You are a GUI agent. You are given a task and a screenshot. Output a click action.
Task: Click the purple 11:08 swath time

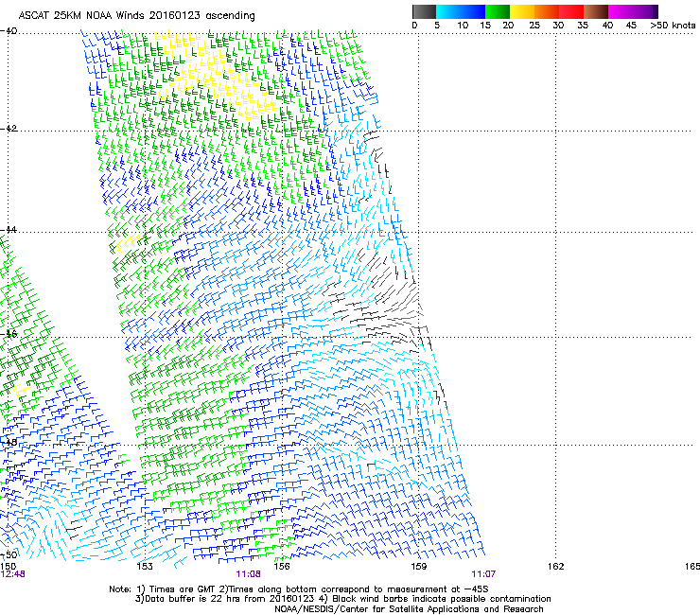248,574
